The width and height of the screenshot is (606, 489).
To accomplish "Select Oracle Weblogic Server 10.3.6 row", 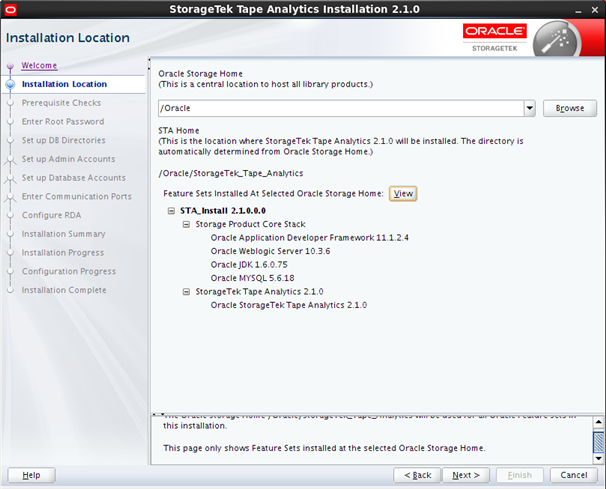I will click(x=271, y=251).
